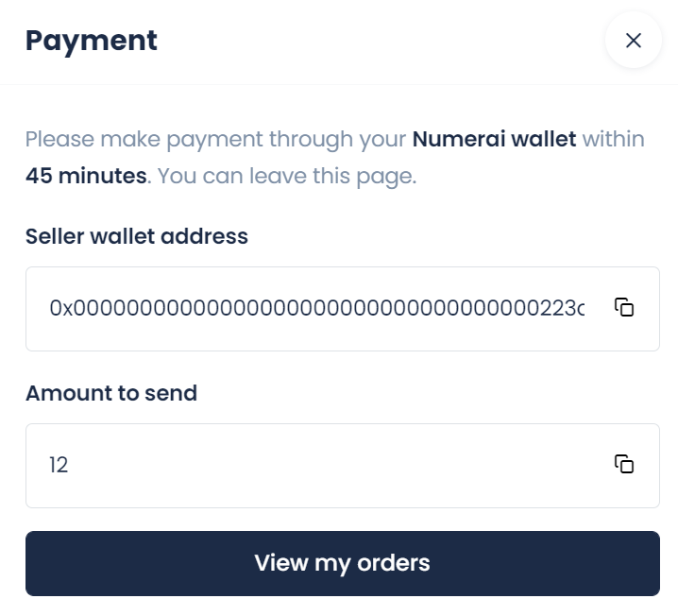The image size is (678, 616).
Task: Select the Payment heading text
Action: click(x=92, y=42)
